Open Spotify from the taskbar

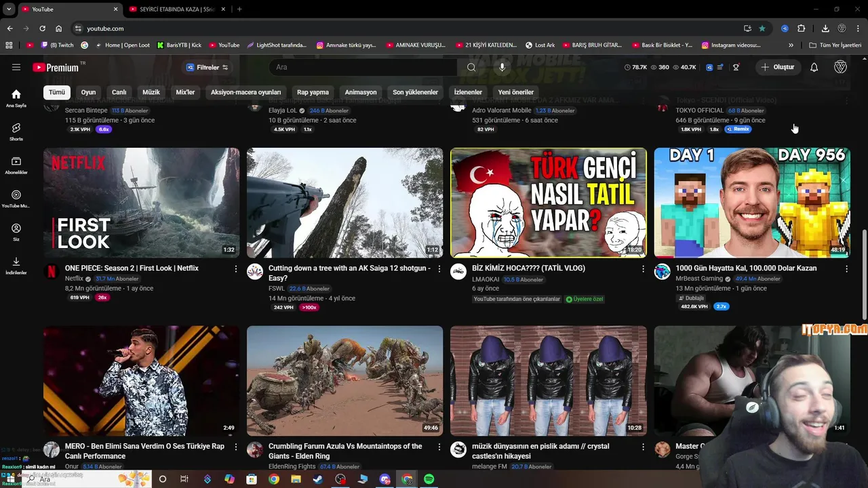(429, 479)
